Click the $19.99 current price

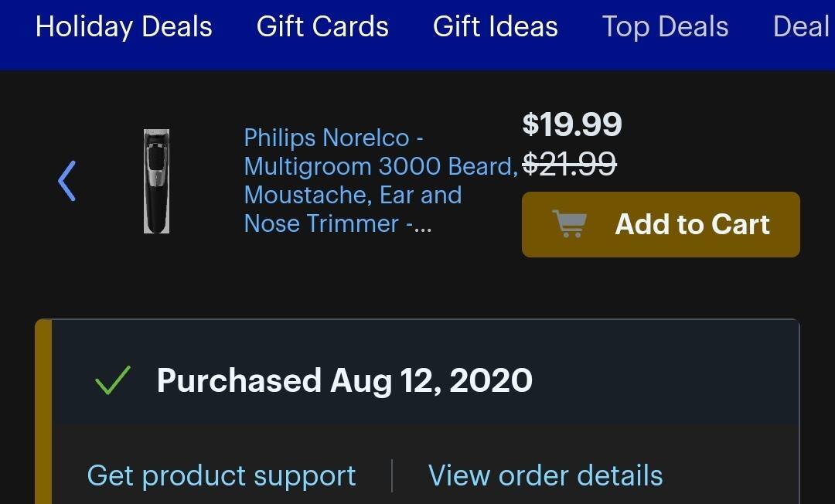572,124
